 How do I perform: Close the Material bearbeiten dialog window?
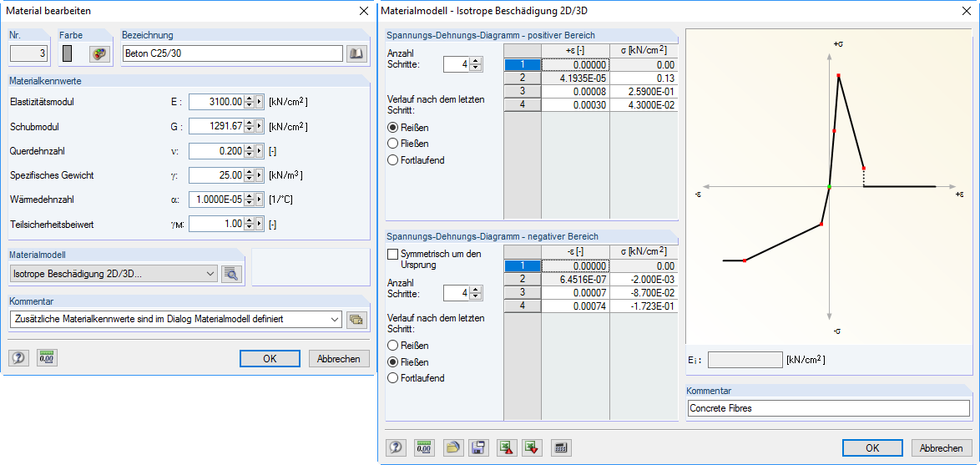coord(364,11)
